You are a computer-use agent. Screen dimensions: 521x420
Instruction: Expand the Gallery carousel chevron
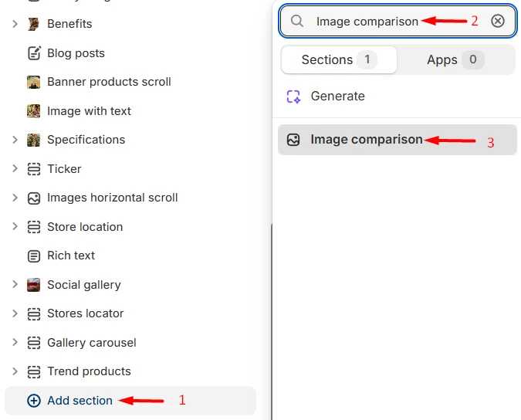point(15,342)
